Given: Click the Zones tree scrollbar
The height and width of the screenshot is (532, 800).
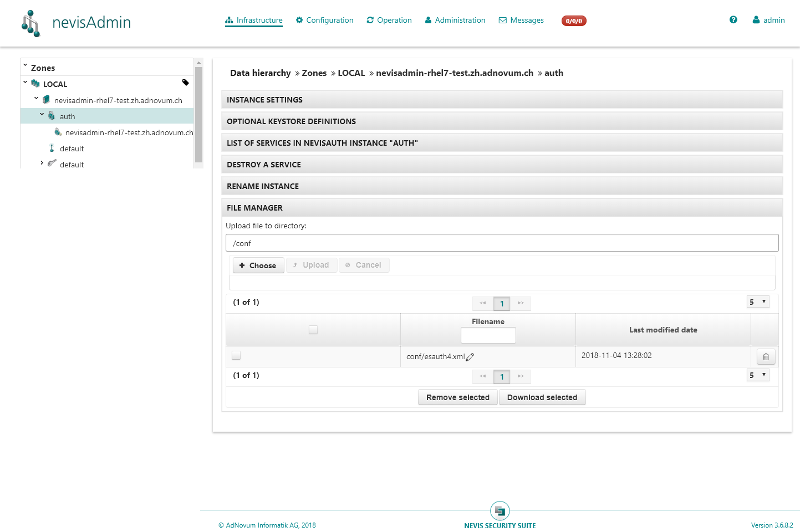Looking at the screenshot, I should pyautogui.click(x=198, y=115).
